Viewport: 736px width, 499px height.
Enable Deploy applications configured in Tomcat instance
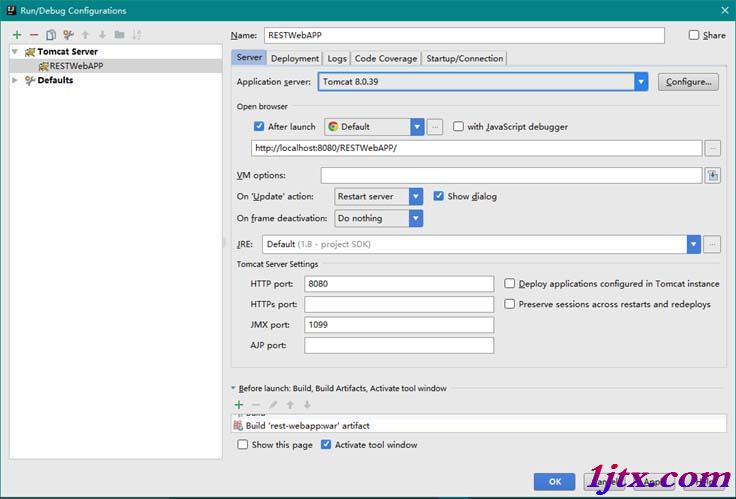pos(509,284)
